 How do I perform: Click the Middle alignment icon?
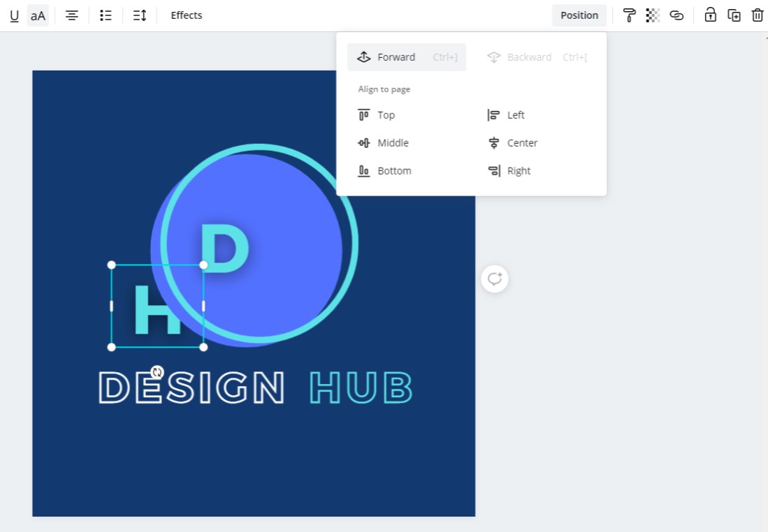(x=364, y=143)
